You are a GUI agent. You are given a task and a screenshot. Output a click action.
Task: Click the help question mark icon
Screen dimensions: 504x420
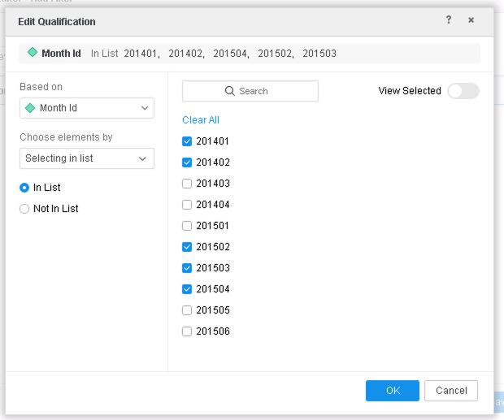point(449,20)
